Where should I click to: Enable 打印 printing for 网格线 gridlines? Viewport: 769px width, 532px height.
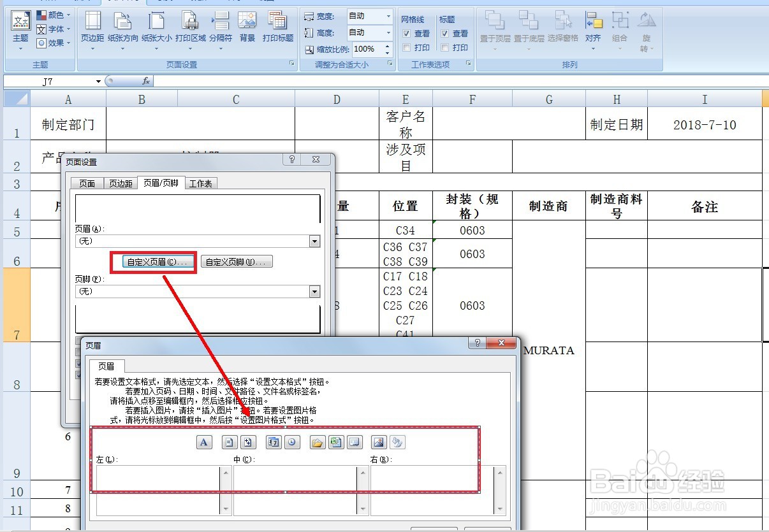point(406,47)
